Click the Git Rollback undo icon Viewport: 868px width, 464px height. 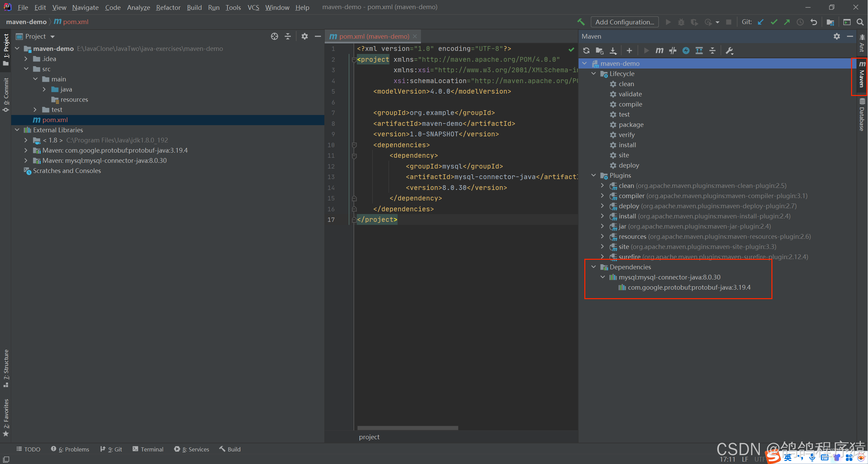[813, 22]
